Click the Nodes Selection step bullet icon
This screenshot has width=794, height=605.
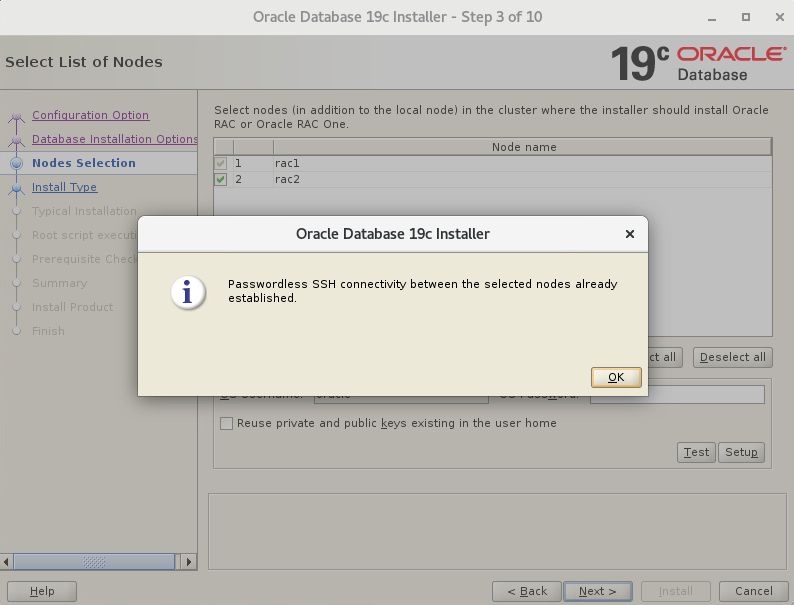point(16,163)
